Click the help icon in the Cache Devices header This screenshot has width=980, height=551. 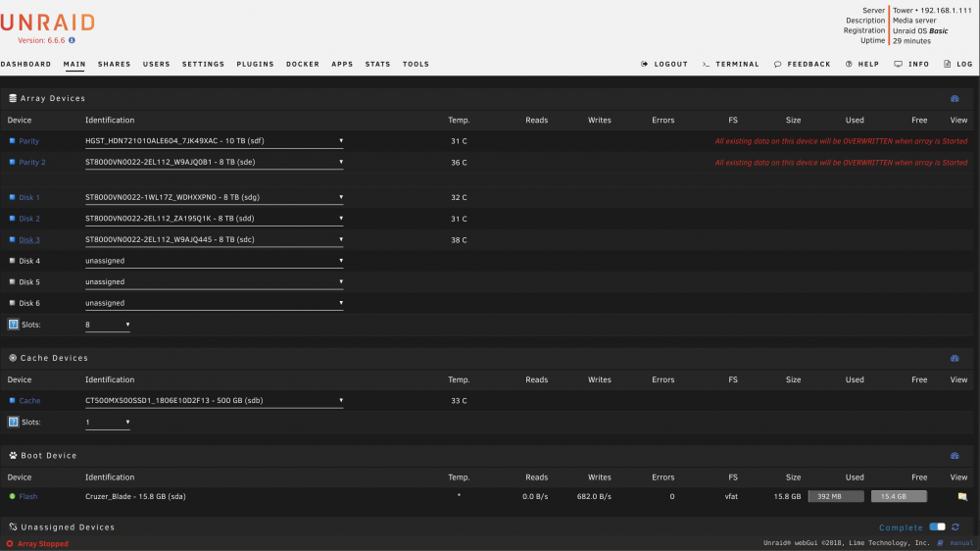(x=955, y=359)
